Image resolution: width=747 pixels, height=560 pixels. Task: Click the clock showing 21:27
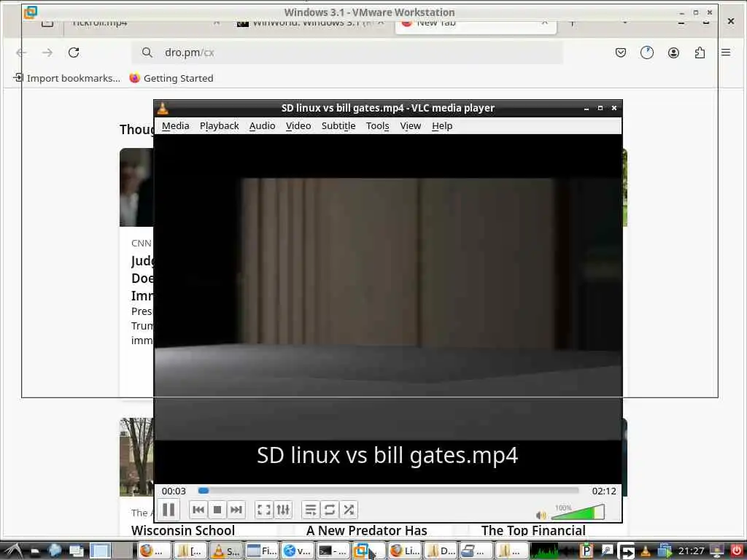(x=691, y=551)
